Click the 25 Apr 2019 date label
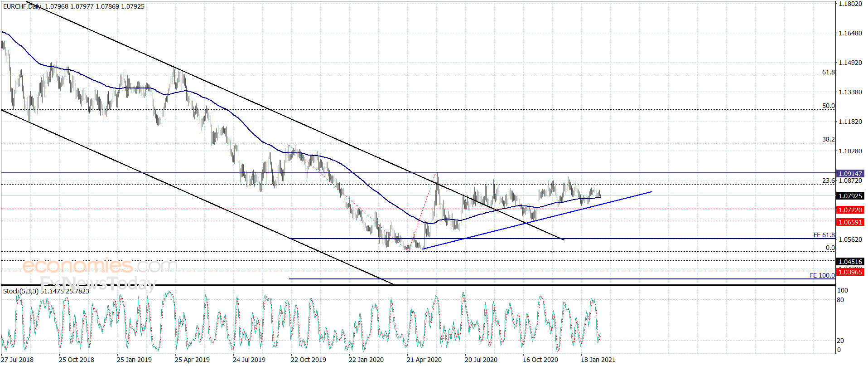This screenshot has height=366, width=868. pos(192,360)
